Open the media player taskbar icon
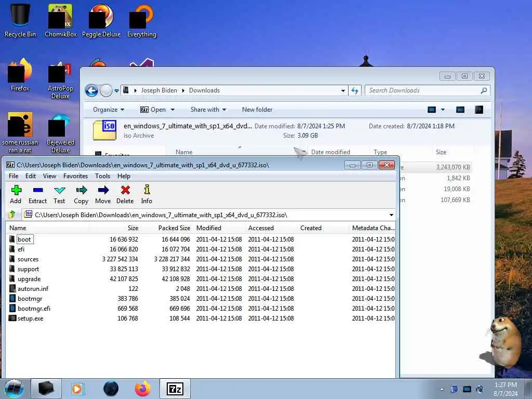The height and width of the screenshot is (399, 532). (x=77, y=389)
